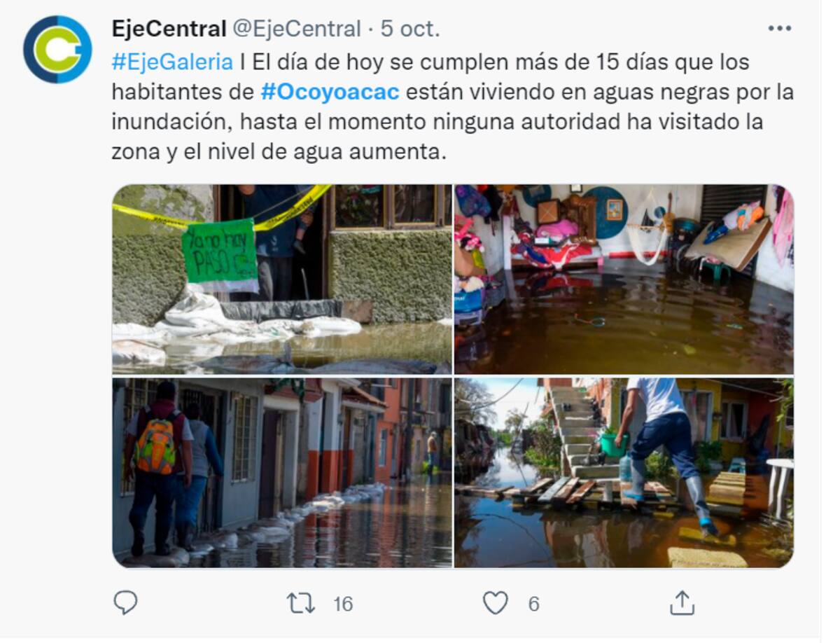Click the EjeCentral display name
The width and height of the screenshot is (840, 643).
click(x=169, y=29)
